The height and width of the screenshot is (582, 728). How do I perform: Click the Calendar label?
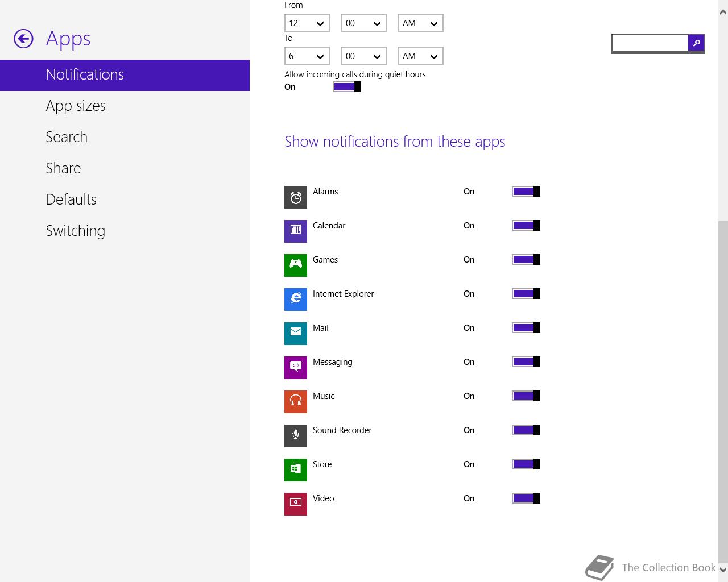click(x=329, y=226)
